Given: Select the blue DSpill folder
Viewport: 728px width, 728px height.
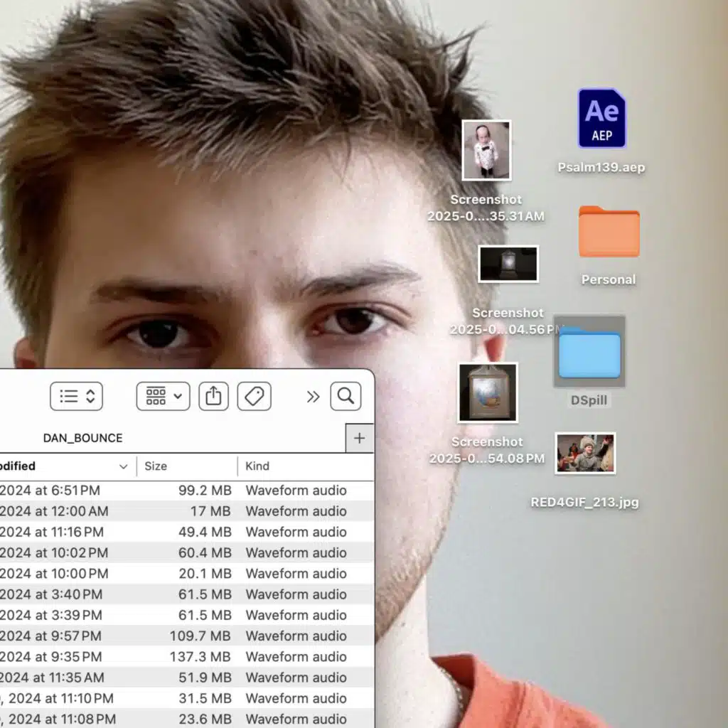Looking at the screenshot, I should [589, 353].
